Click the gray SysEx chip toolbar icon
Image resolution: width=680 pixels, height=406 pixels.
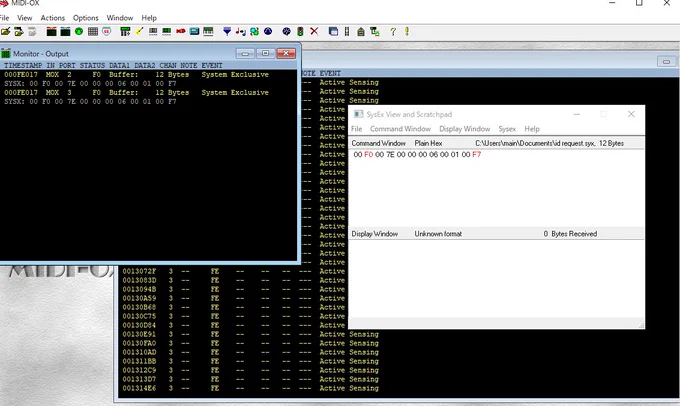(153, 31)
